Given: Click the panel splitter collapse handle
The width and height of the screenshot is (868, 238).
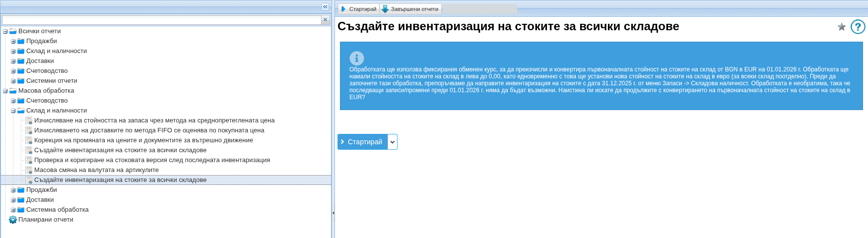Looking at the screenshot, I should tap(333, 213).
